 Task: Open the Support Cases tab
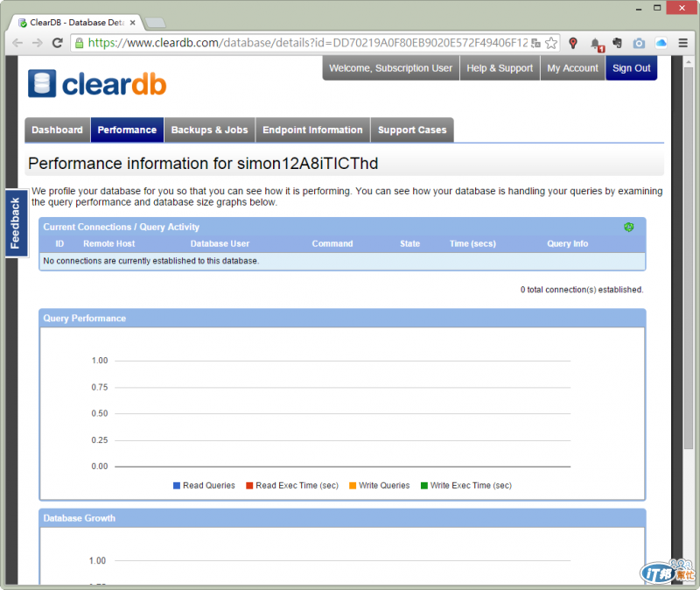click(x=412, y=130)
